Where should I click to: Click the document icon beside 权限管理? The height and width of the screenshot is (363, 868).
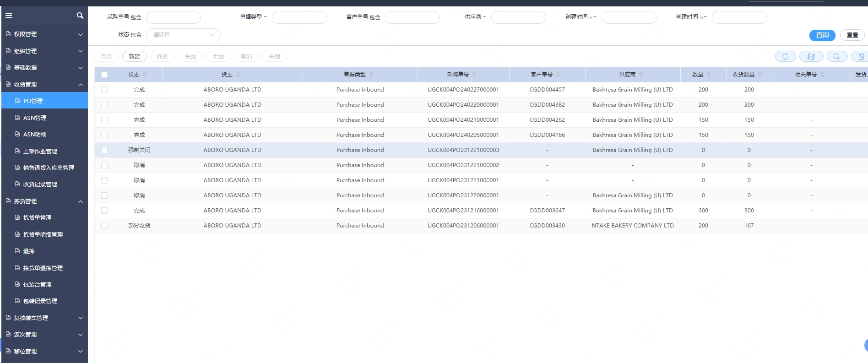tap(8, 34)
